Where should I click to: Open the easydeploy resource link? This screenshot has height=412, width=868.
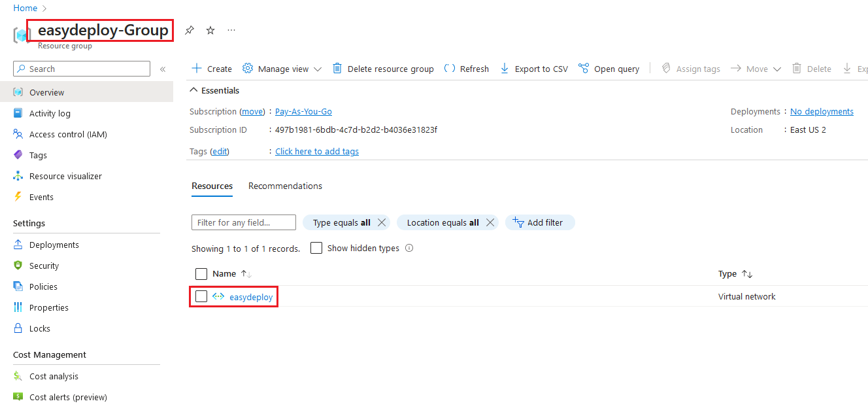(x=251, y=297)
